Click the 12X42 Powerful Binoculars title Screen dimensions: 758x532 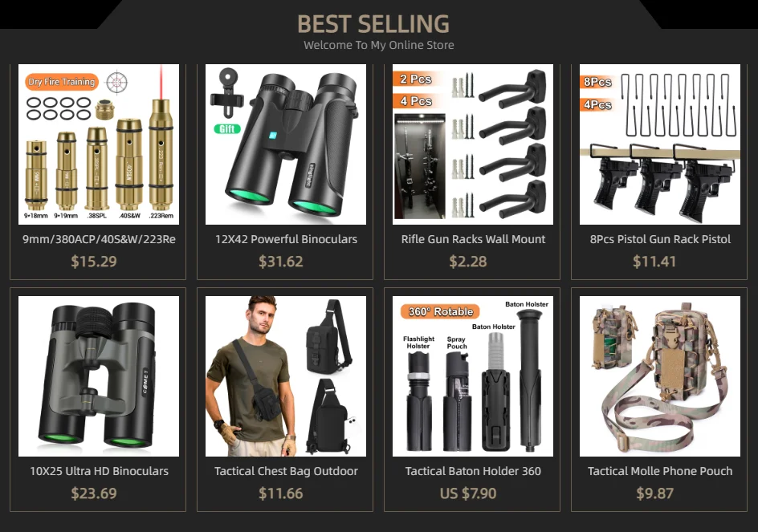tap(286, 239)
